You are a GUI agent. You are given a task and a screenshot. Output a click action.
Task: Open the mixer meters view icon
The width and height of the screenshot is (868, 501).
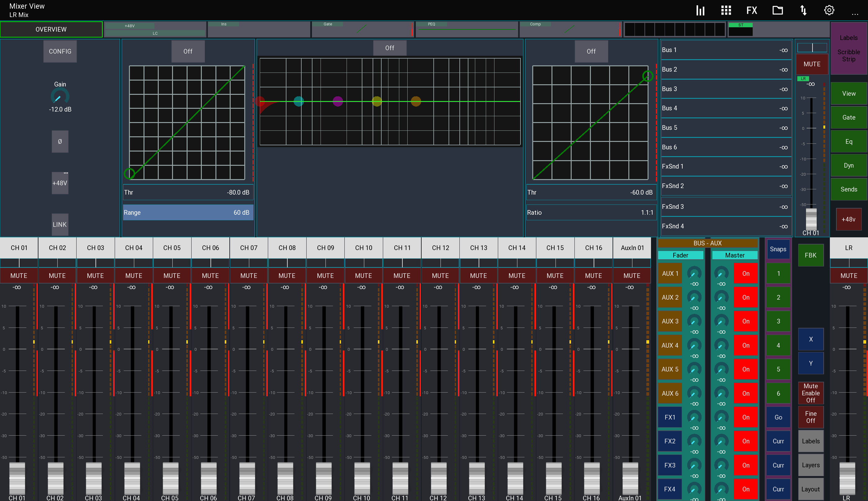coord(700,10)
